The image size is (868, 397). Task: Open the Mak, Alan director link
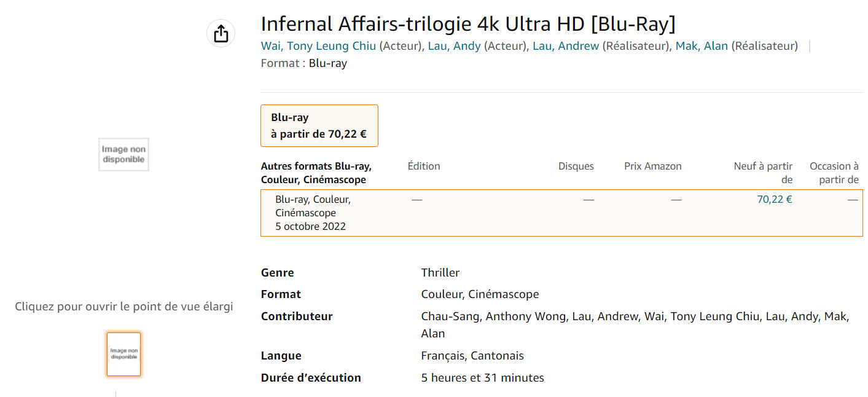702,46
